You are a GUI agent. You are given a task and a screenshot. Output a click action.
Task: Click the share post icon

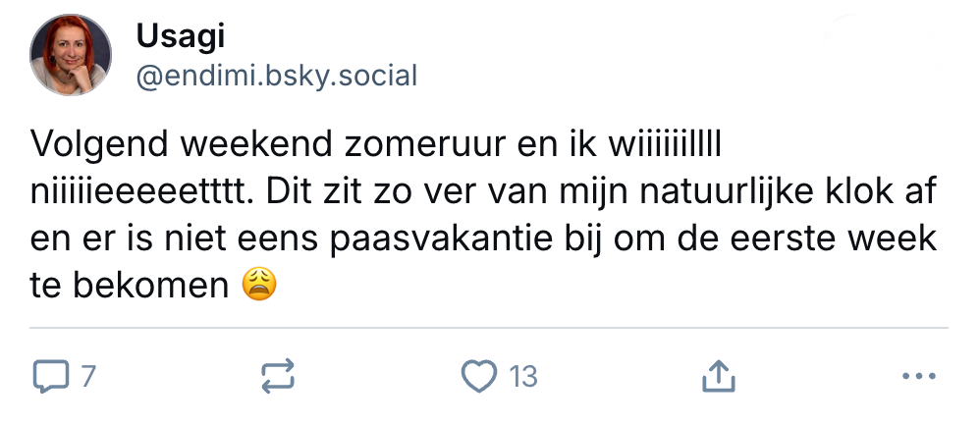pos(718,376)
